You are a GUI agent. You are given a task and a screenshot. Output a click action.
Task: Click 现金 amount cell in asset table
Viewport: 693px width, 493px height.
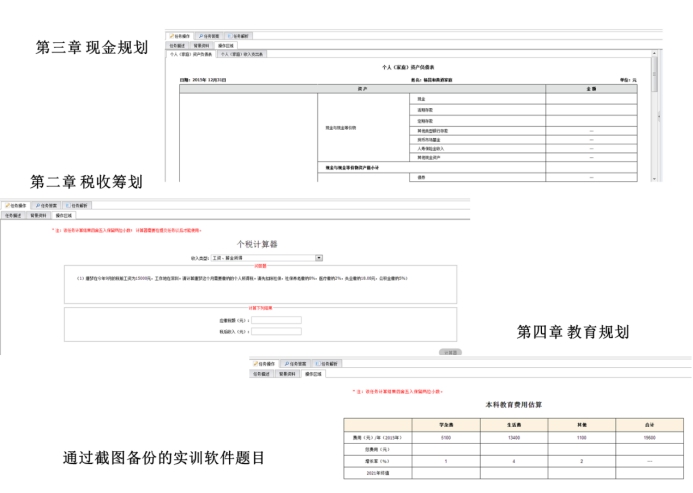pos(592,101)
